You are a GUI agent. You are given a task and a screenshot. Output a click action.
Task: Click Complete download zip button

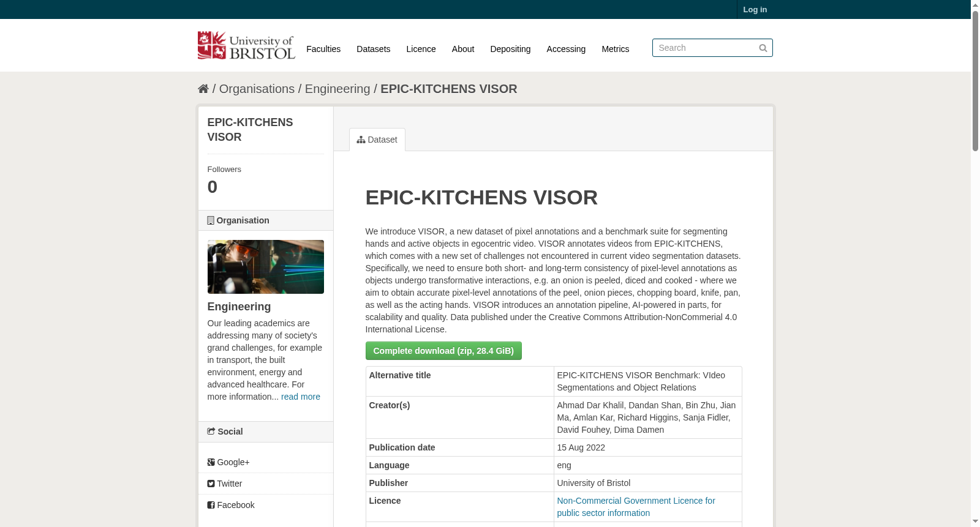click(443, 351)
